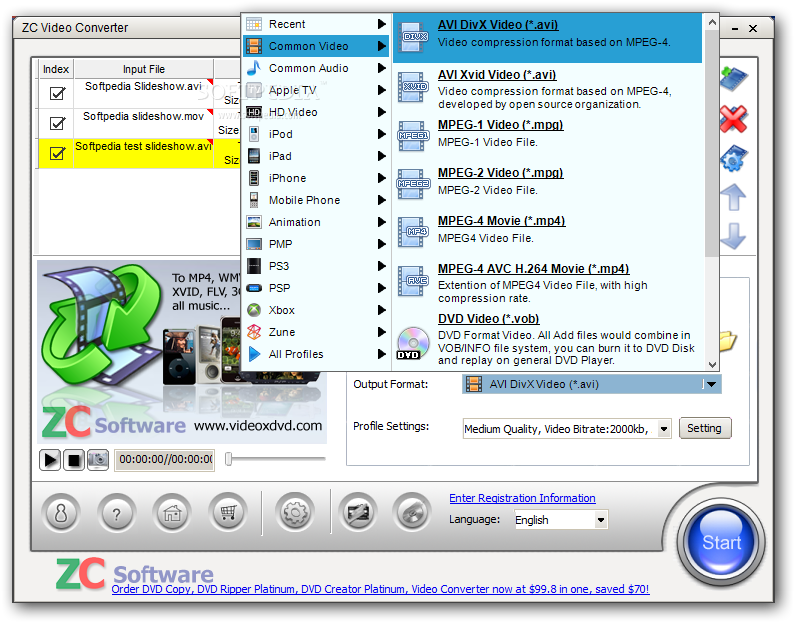
Task: Expand the HD Video submenu arrow
Action: 382,112
